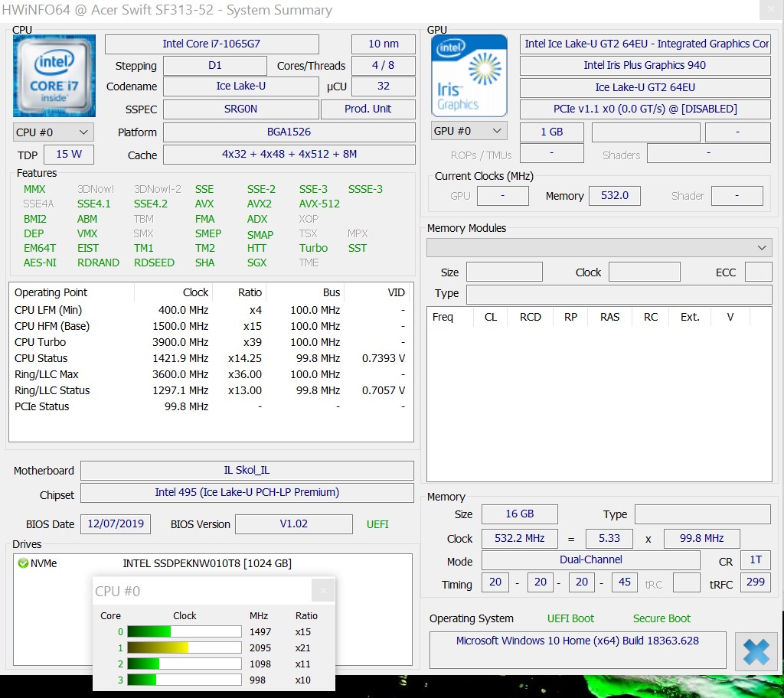Click the Motherboard IL Skol_IL field
Image resolution: width=784 pixels, height=698 pixels.
point(247,471)
